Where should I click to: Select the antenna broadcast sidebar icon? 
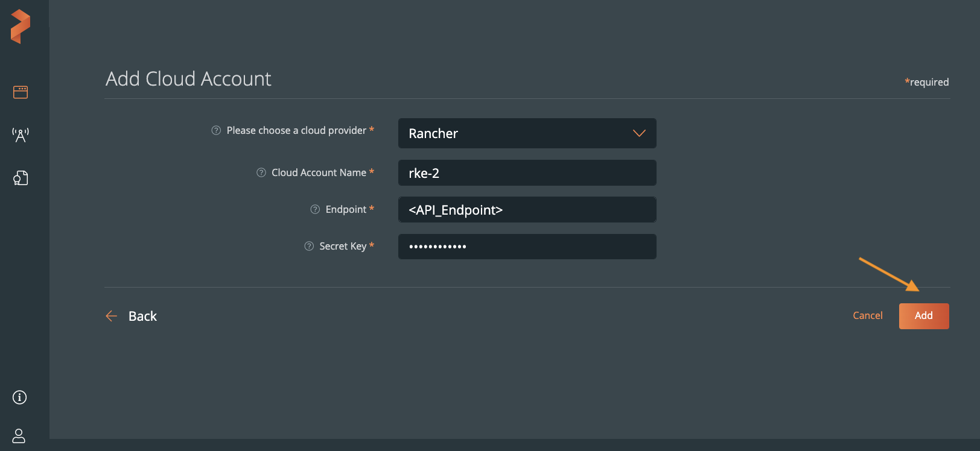[21, 135]
